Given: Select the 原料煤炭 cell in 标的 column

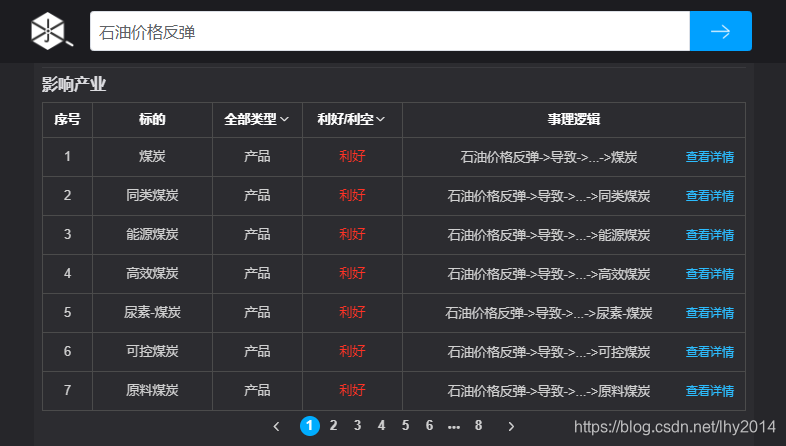Looking at the screenshot, I should click(152, 391).
